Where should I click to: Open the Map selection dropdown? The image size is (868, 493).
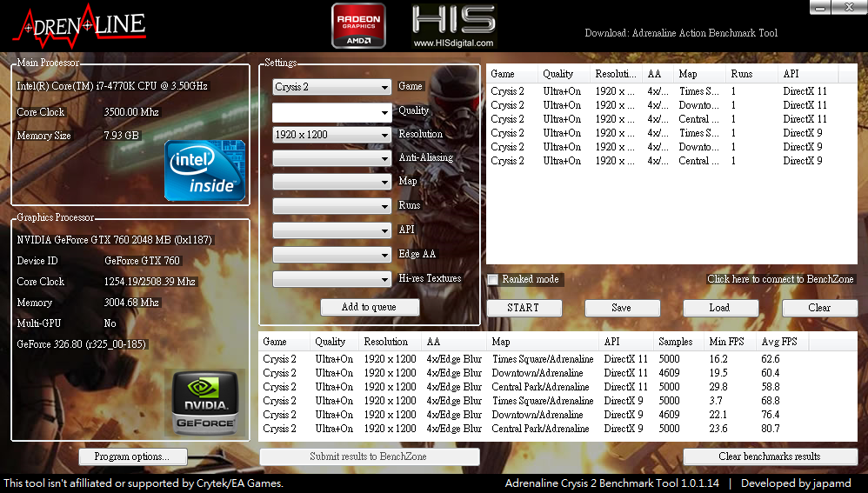coord(332,183)
